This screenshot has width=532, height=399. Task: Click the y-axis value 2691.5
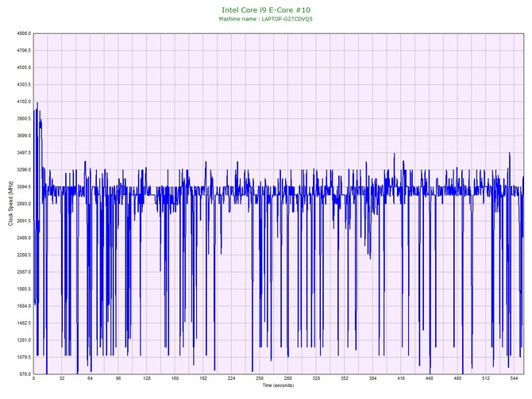point(24,221)
